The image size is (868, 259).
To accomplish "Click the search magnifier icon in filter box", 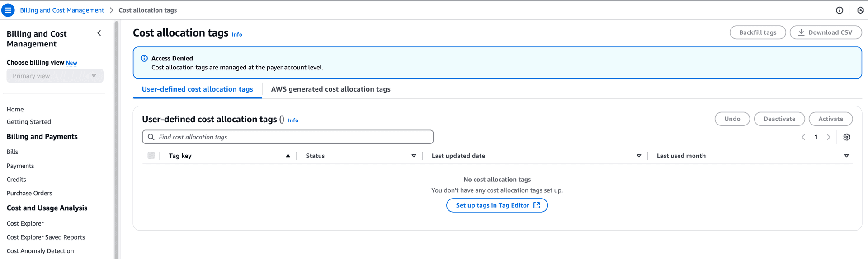I will pyautogui.click(x=151, y=137).
